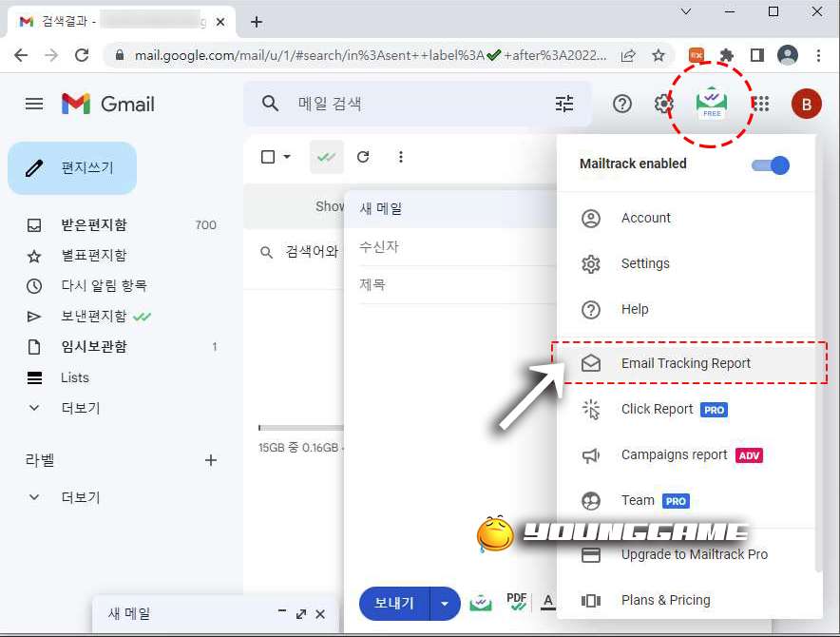The height and width of the screenshot is (637, 840).
Task: Open the Gmail main menu hamburger
Action: point(34,104)
